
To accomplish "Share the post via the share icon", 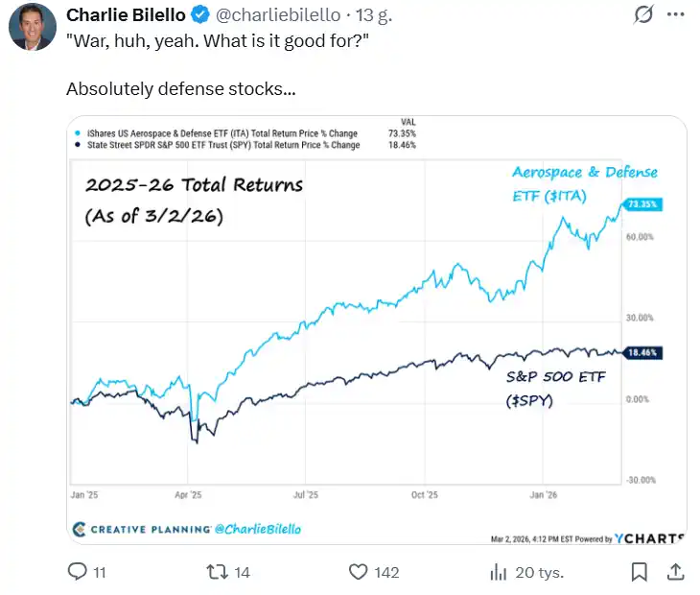I will tap(675, 572).
